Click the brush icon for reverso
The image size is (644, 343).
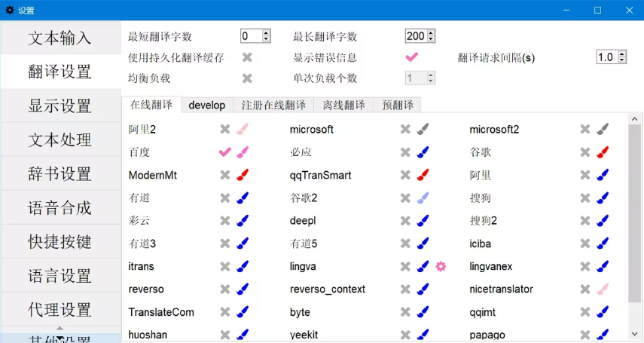pyautogui.click(x=243, y=289)
